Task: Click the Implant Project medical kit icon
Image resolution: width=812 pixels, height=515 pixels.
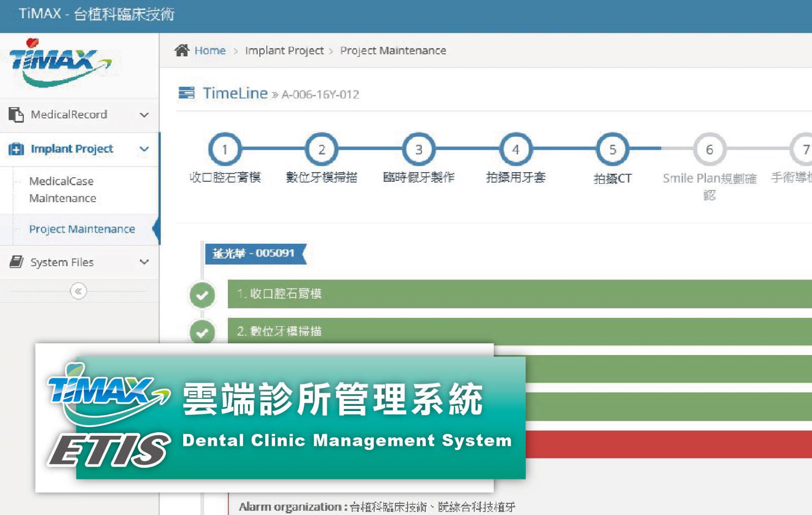Action: click(16, 149)
